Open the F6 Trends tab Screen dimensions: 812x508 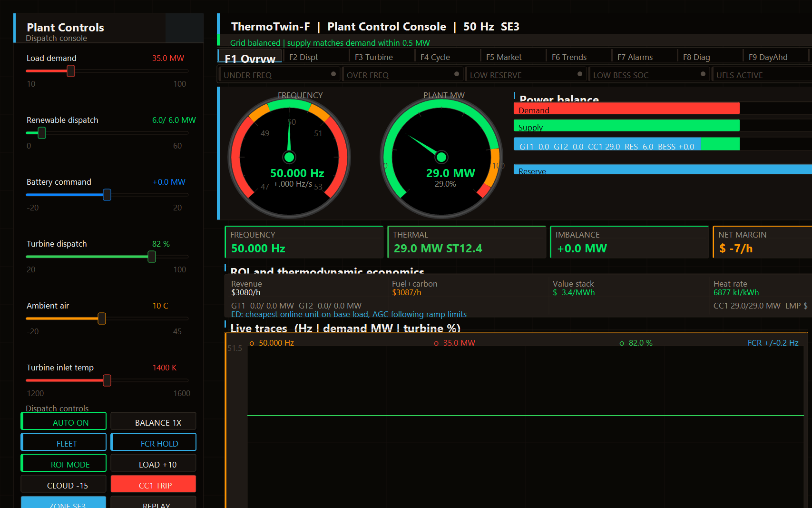(578, 56)
